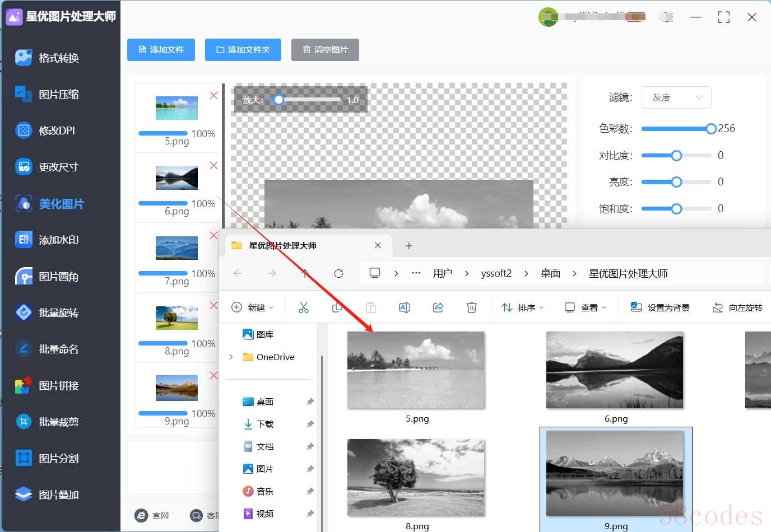This screenshot has width=771, height=532.
Task: Open 下载 downloads in navigation pane
Action: pyautogui.click(x=258, y=424)
